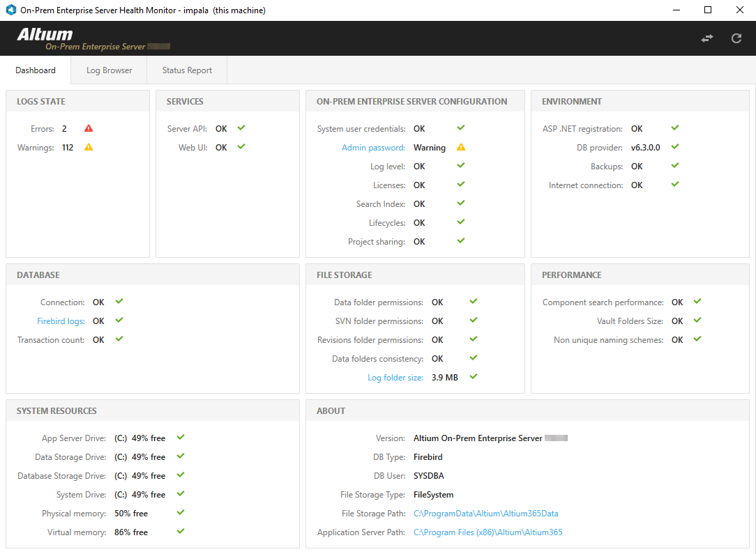
Task: Click the refresh icon in the header
Action: (736, 38)
